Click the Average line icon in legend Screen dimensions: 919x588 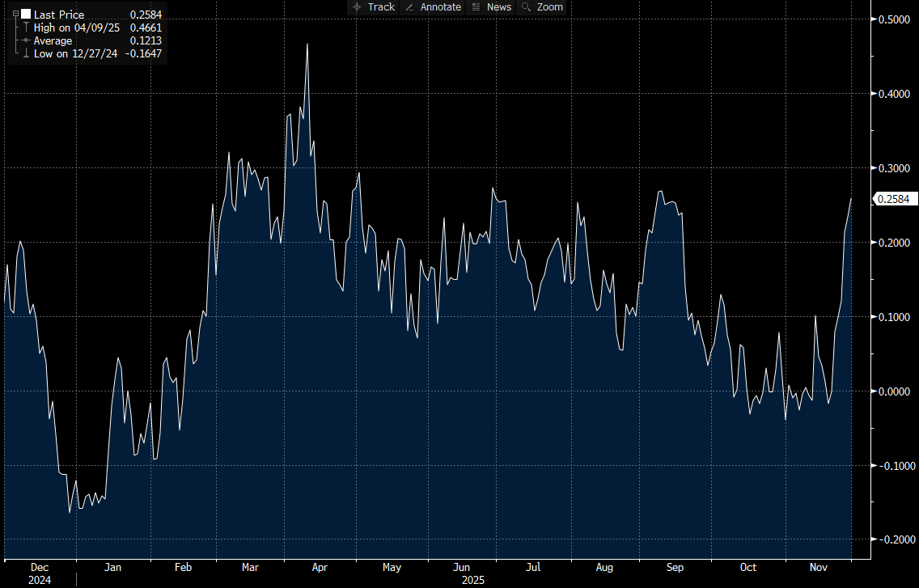pos(26,40)
